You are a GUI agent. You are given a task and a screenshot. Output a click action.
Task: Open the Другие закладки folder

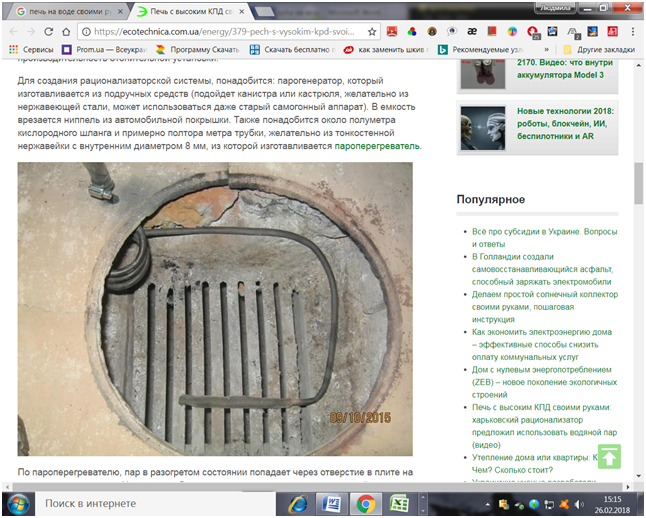(599, 50)
